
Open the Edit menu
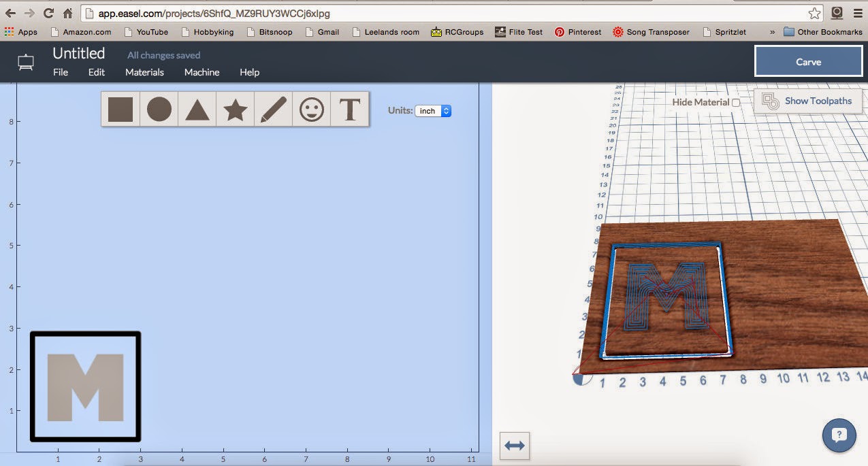pos(96,71)
